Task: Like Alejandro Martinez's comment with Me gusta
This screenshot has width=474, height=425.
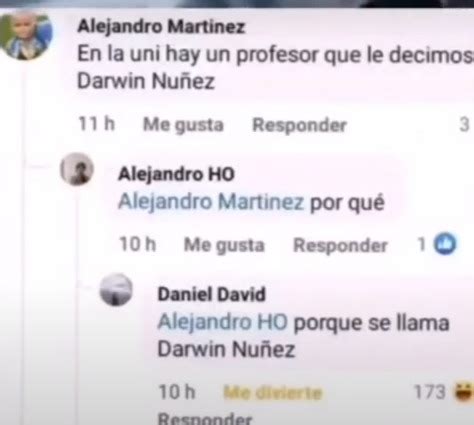Action: (x=183, y=125)
